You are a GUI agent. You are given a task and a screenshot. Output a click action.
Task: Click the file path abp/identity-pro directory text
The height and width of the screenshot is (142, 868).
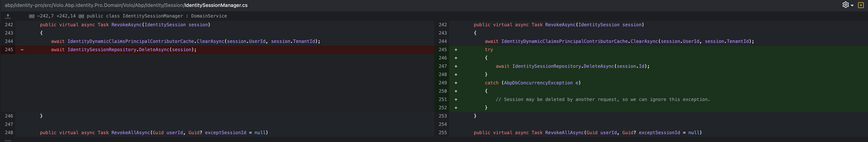click(x=20, y=5)
